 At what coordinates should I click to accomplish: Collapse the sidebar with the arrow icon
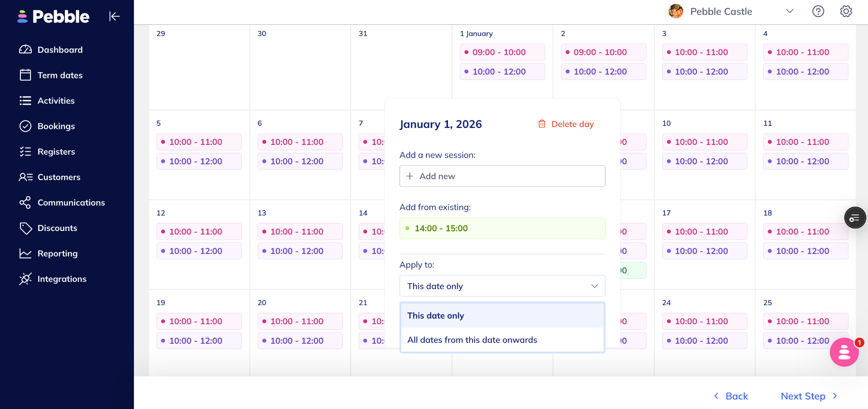(x=114, y=17)
